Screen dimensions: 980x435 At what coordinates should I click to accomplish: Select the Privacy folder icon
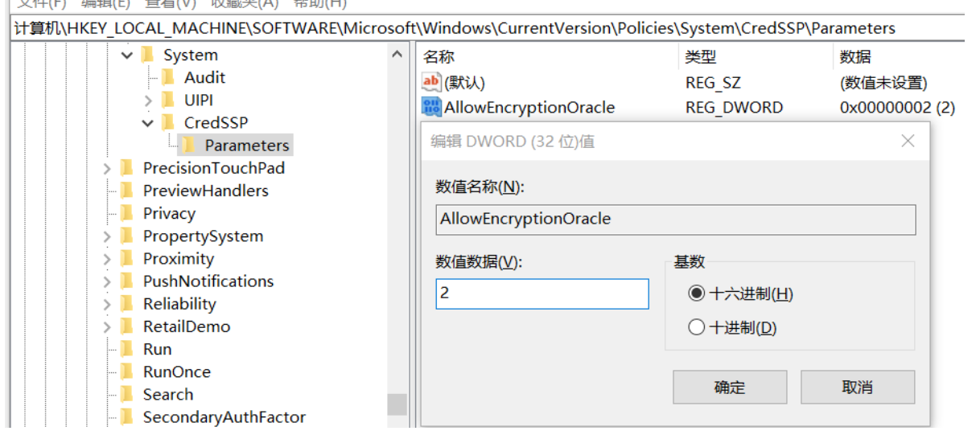(126, 213)
